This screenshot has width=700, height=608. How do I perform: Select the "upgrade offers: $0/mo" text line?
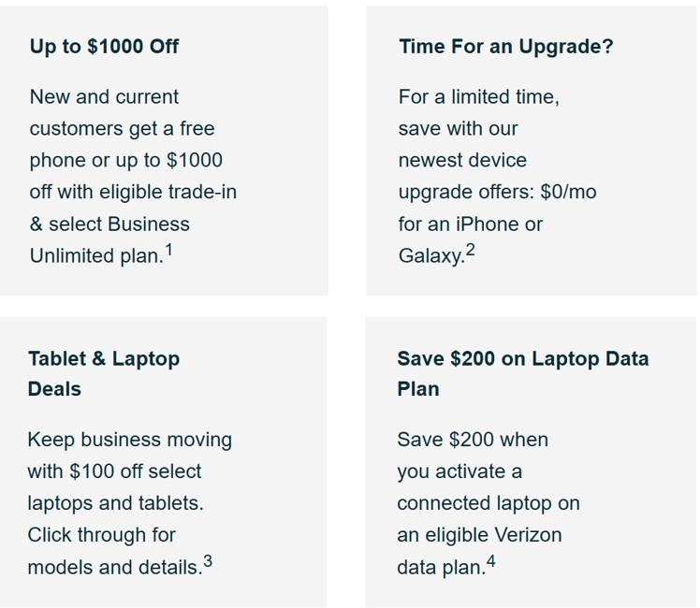pos(497,193)
